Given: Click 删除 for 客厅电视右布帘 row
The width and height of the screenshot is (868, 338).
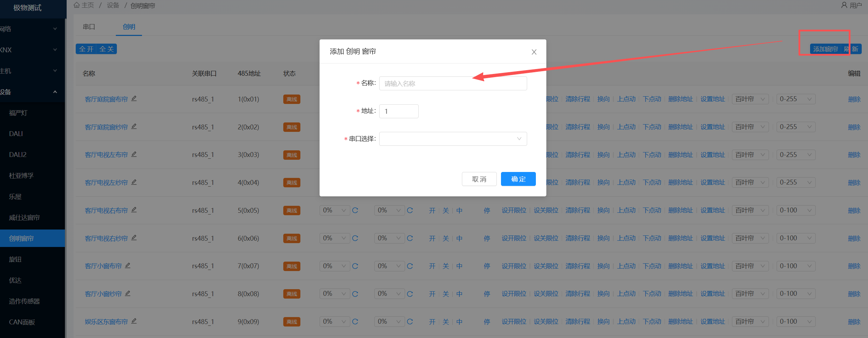Looking at the screenshot, I should pyautogui.click(x=854, y=210).
